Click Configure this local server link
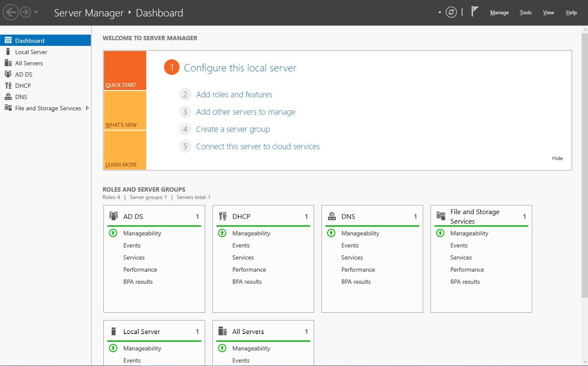 pos(240,68)
